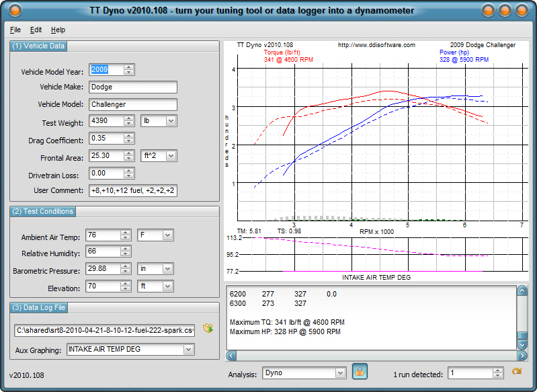The image size is (537, 392).
Task: Click the Vehicle Make field
Action: [x=133, y=87]
